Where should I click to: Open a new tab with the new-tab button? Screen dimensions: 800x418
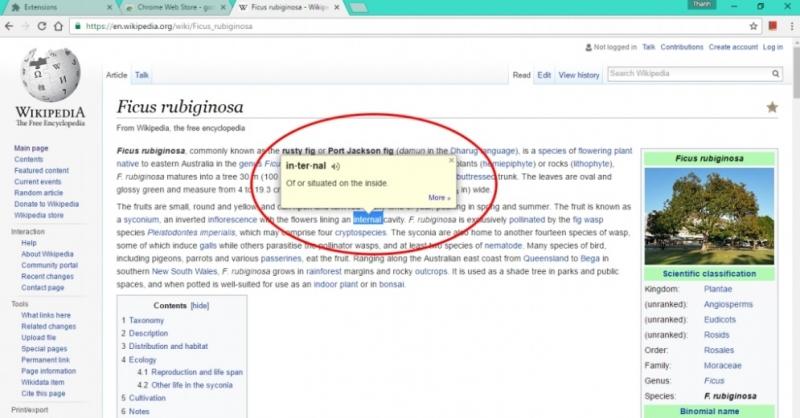[x=359, y=8]
